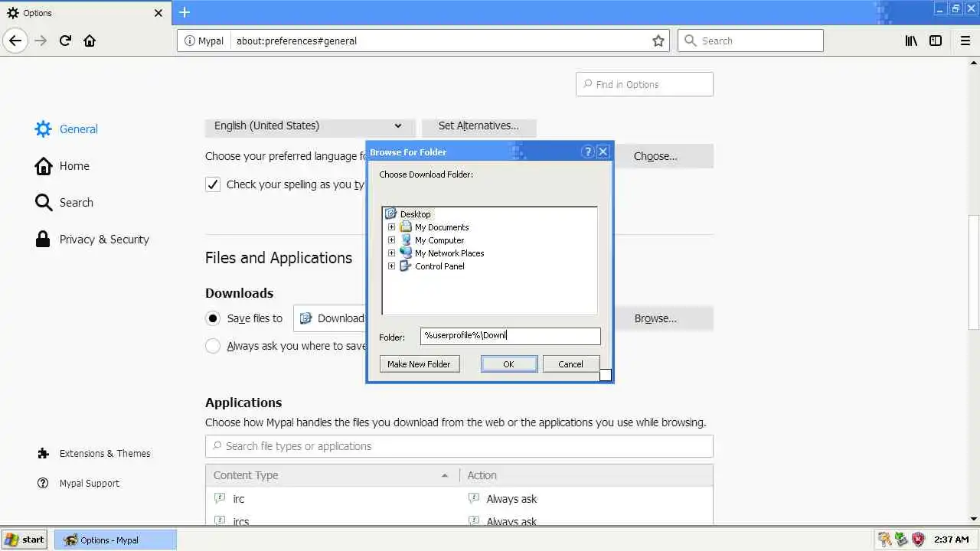Confirm the folder with OK button
Screen dimensions: 980x551
click(508, 364)
